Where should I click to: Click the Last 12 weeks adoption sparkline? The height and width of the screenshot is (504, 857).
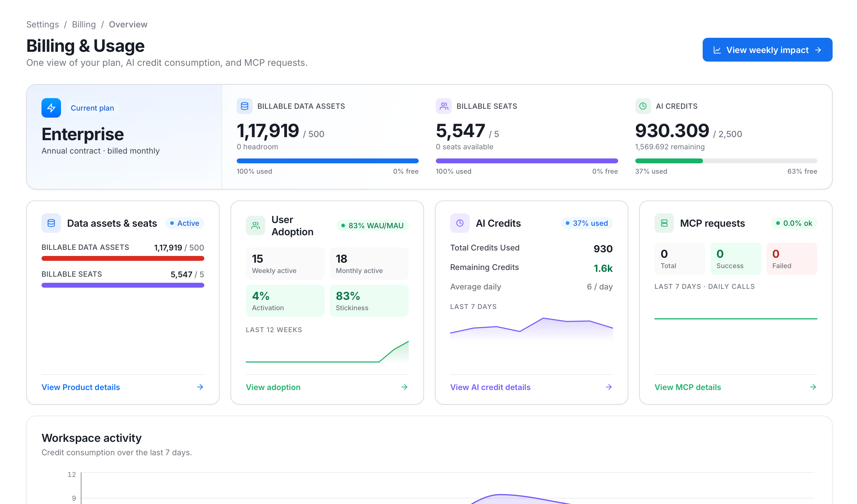point(327,351)
